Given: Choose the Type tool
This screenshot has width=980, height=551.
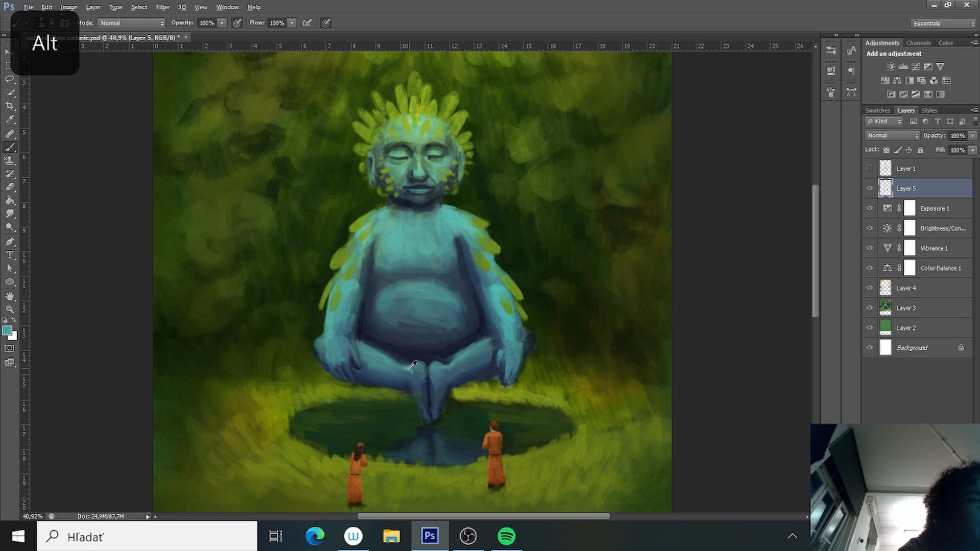Looking at the screenshot, I should (10, 255).
